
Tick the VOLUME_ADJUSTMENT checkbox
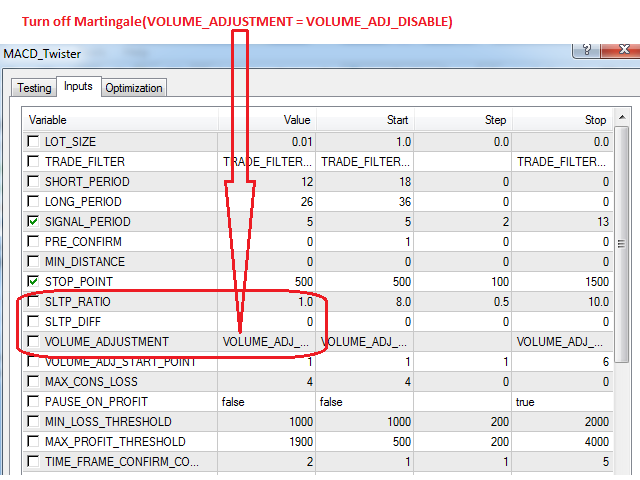[x=34, y=342]
